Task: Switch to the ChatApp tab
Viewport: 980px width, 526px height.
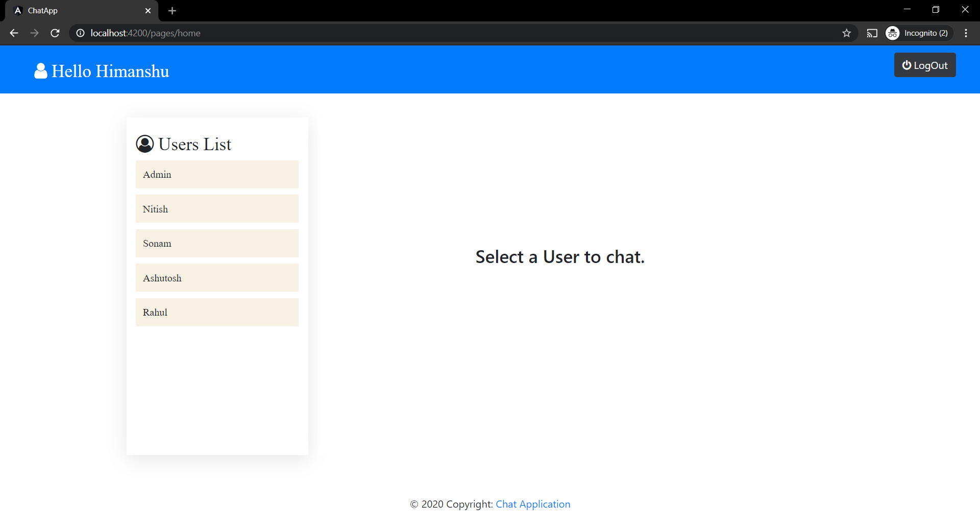Action: tap(82, 11)
